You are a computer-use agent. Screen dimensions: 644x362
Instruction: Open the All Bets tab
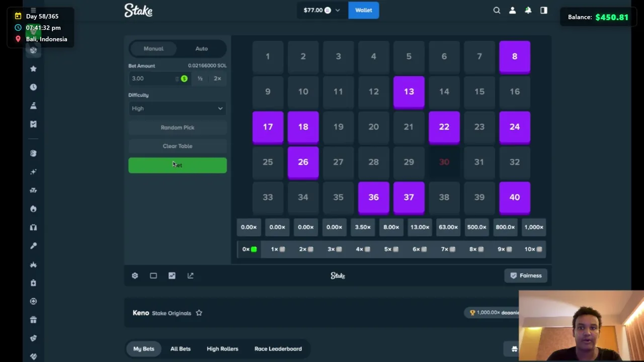click(180, 348)
